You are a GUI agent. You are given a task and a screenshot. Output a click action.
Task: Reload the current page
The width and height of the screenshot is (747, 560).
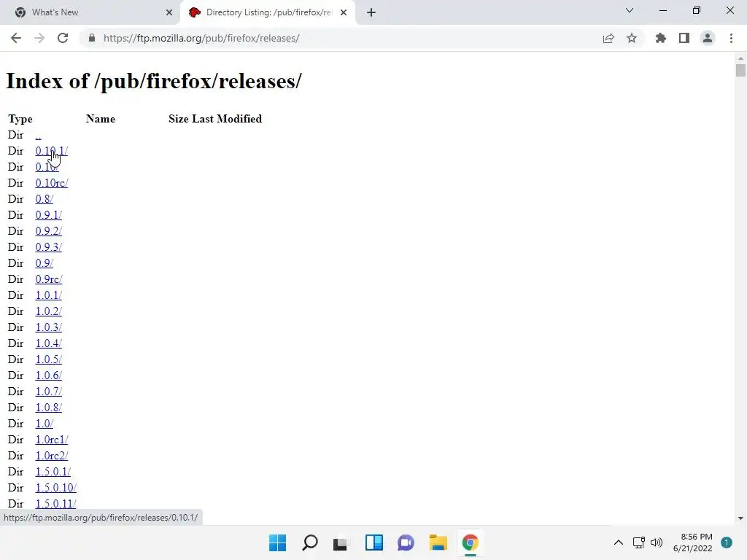point(63,38)
